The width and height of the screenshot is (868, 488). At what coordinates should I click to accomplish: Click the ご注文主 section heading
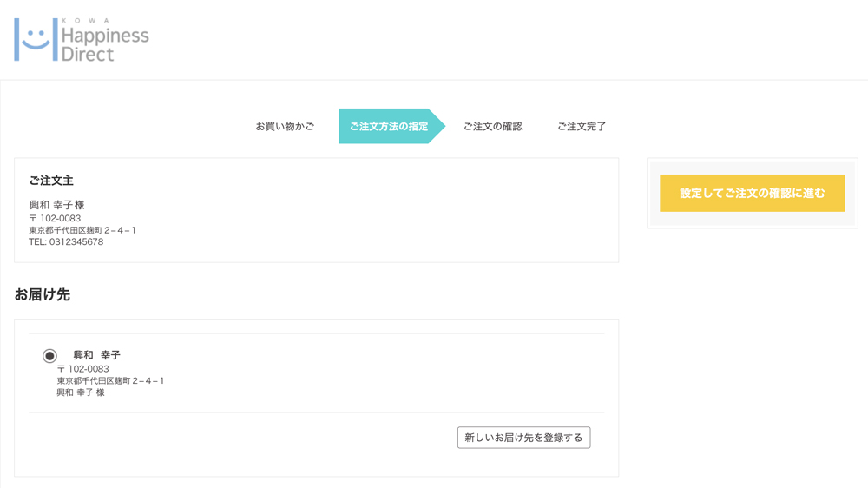coord(51,181)
